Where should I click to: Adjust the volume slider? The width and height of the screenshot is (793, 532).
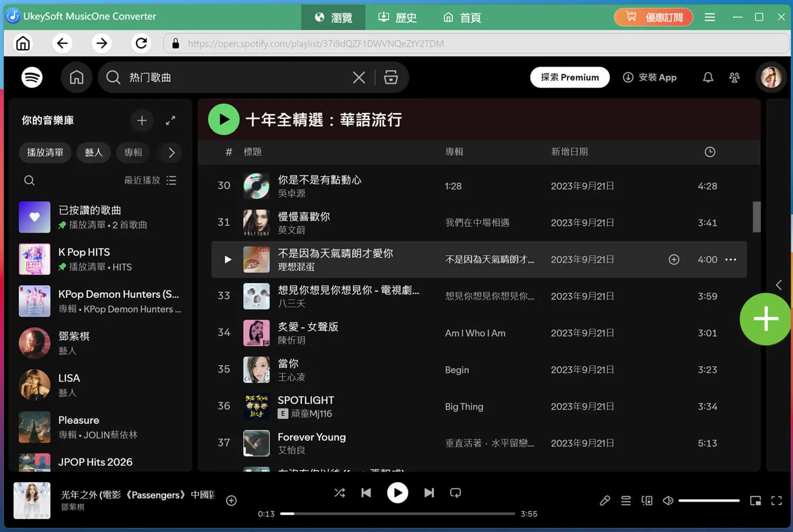(709, 500)
